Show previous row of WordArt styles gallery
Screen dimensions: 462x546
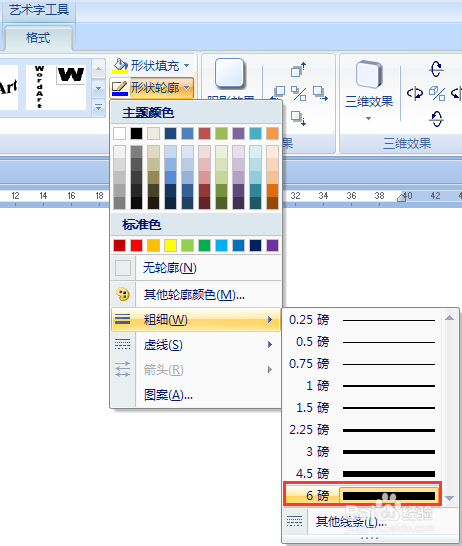pyautogui.click(x=99, y=69)
